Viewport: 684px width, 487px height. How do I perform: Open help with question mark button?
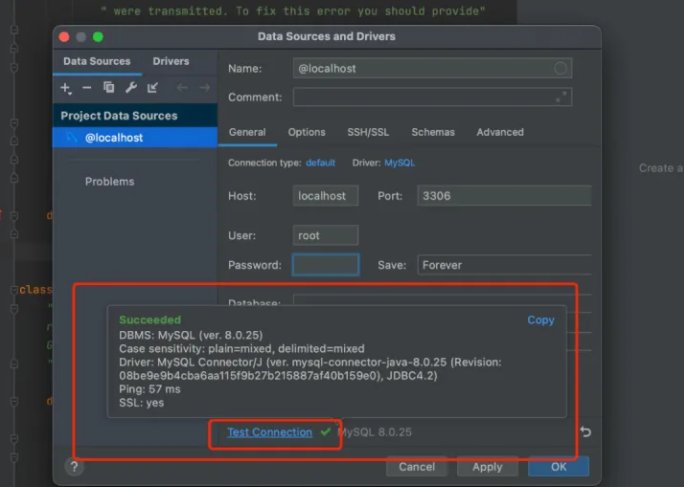74,467
